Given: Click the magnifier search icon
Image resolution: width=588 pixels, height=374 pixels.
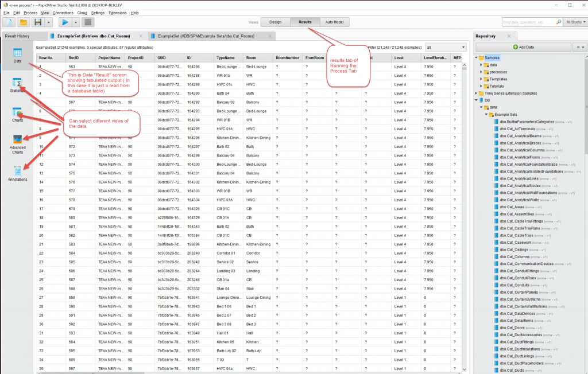Looking at the screenshot, I should tap(558, 22).
